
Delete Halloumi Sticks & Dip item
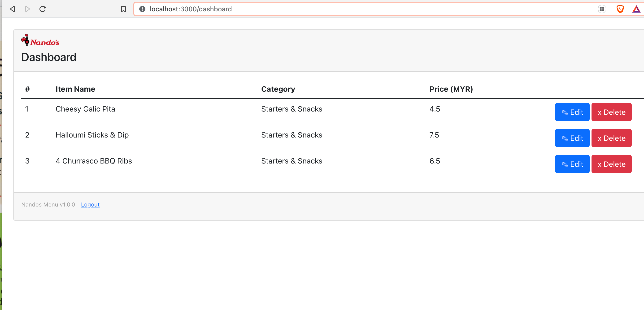[x=611, y=138]
